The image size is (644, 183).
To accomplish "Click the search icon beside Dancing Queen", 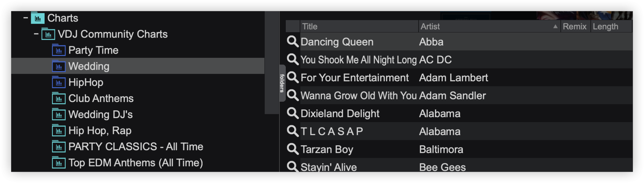I will coord(292,41).
